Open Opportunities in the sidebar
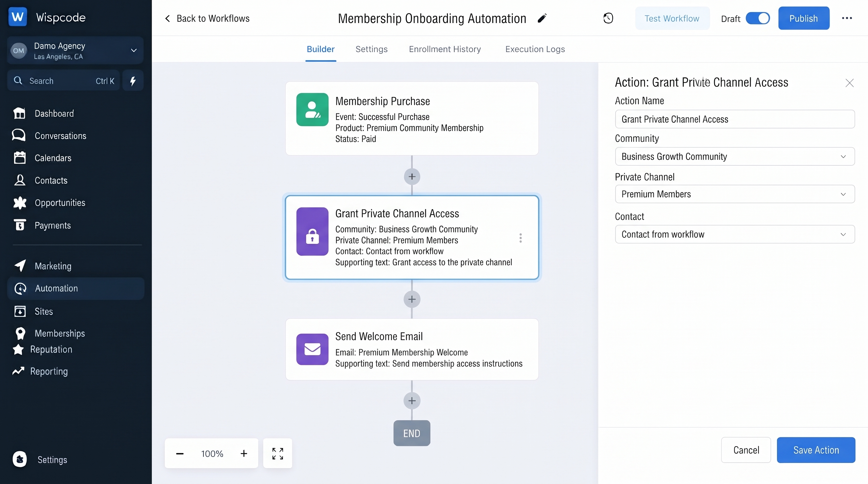Screen dimensions: 868x484 tap(49, 203)
